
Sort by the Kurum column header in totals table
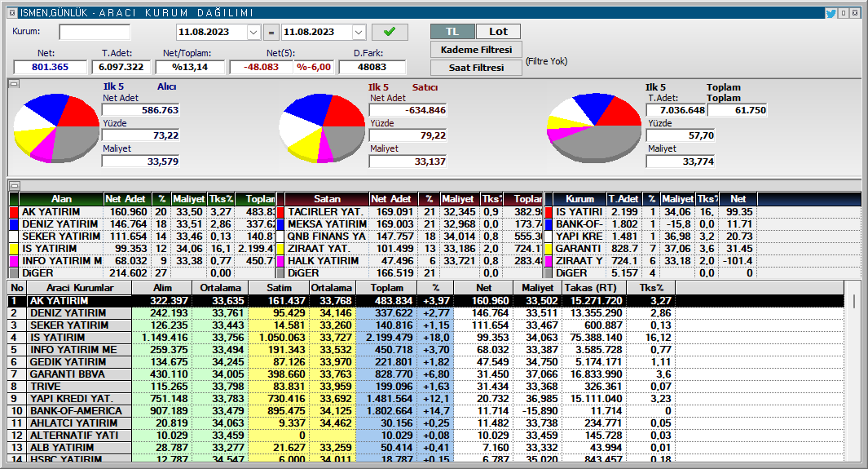579,199
